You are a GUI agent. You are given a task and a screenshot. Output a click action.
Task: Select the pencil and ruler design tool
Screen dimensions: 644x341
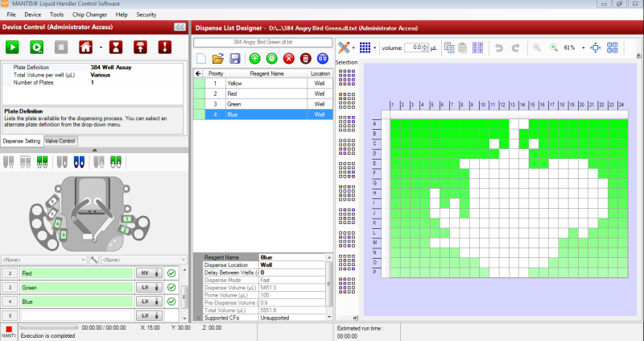click(x=344, y=48)
